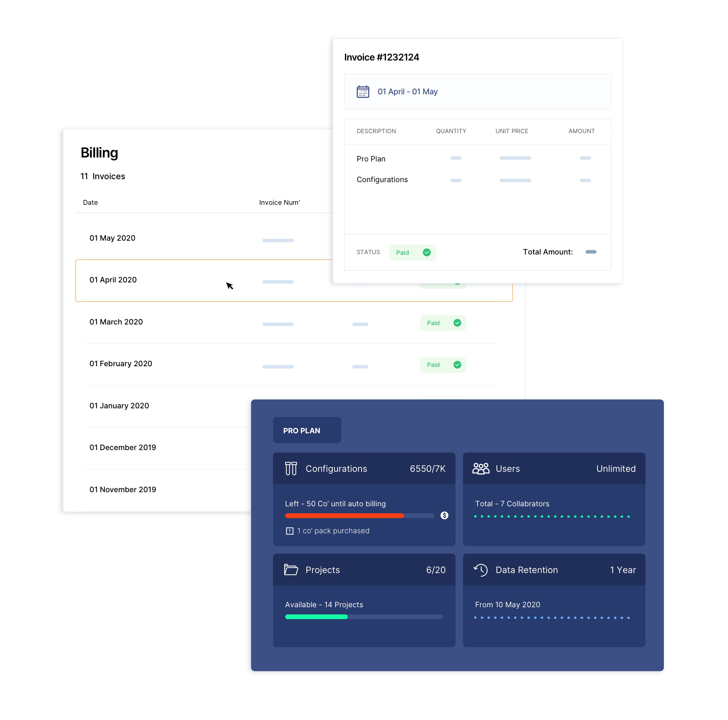Image resolution: width=728 pixels, height=720 pixels.
Task: Click the dollar icon on configurations bar
Action: [445, 516]
